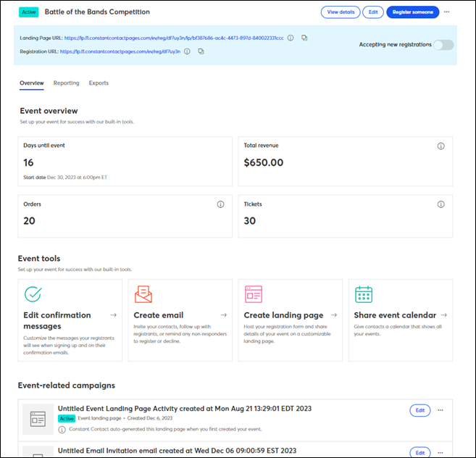Open Untitled Event Landing Page Activity campaign title
The image size is (476, 458).
click(185, 409)
